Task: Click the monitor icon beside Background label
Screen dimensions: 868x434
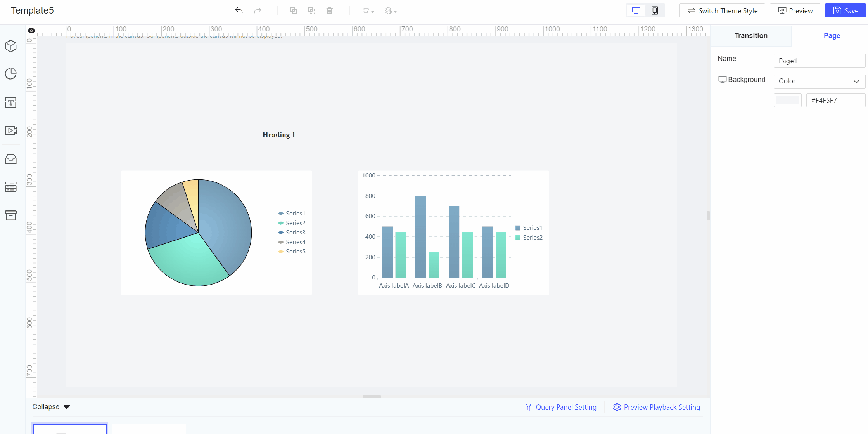Action: 722,80
